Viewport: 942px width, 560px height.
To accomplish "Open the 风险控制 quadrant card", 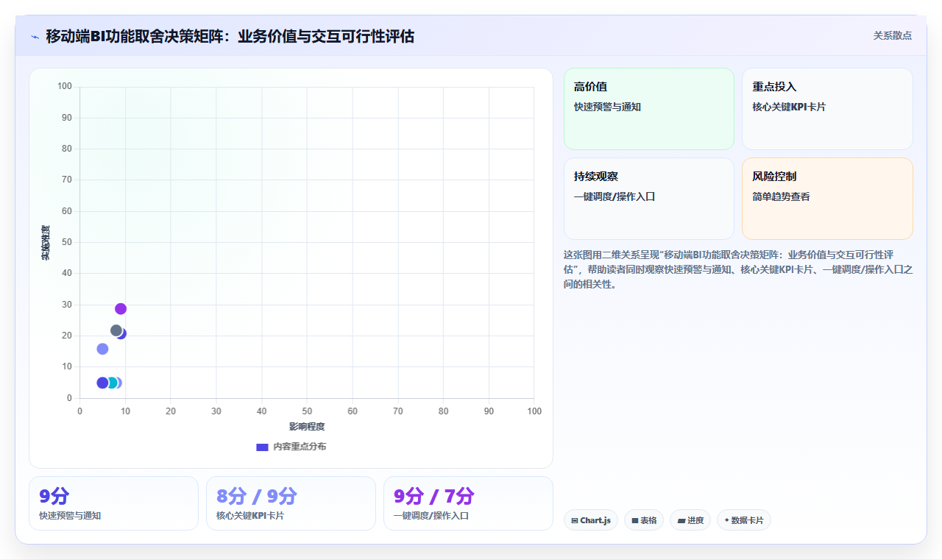I will [827, 199].
